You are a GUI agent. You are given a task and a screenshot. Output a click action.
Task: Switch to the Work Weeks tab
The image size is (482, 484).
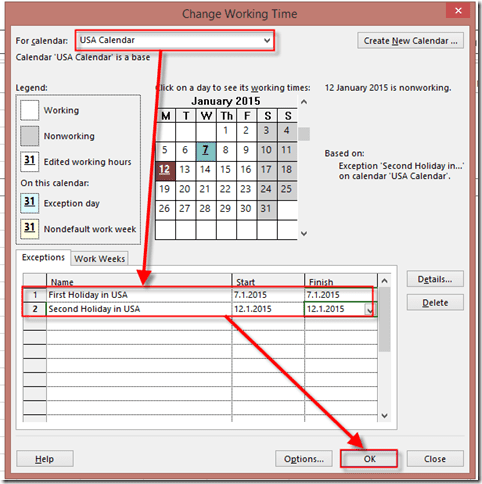(99, 259)
